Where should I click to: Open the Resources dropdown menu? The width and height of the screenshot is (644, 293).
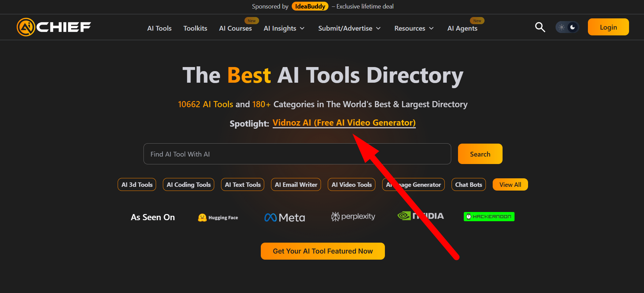pyautogui.click(x=414, y=29)
